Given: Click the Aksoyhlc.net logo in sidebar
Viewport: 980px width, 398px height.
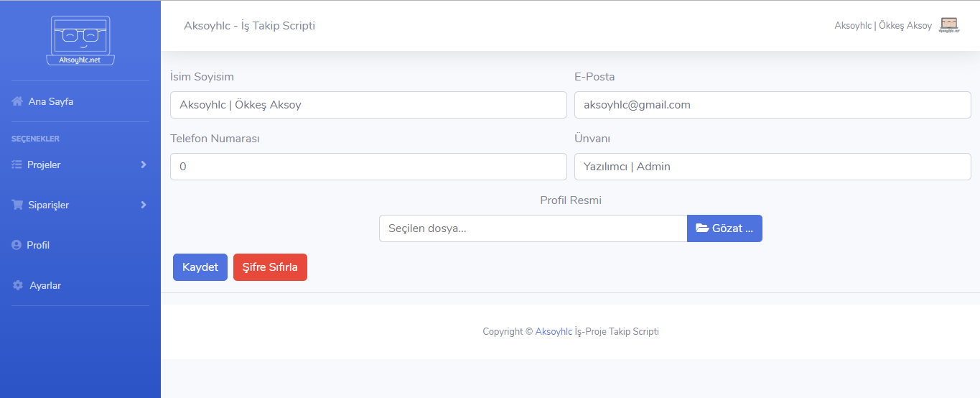Looking at the screenshot, I should click(x=80, y=40).
